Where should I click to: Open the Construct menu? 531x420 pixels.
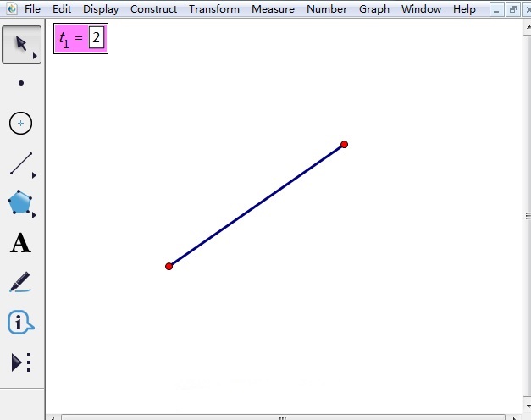click(x=153, y=9)
